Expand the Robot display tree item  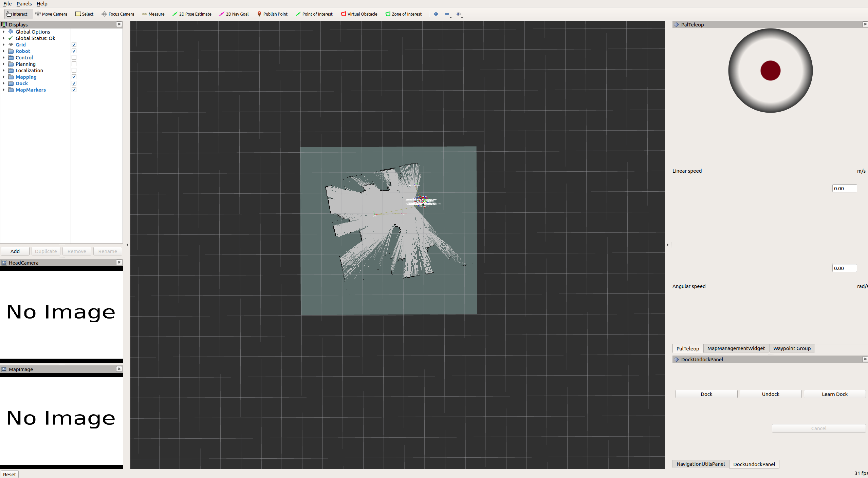[x=3, y=51]
